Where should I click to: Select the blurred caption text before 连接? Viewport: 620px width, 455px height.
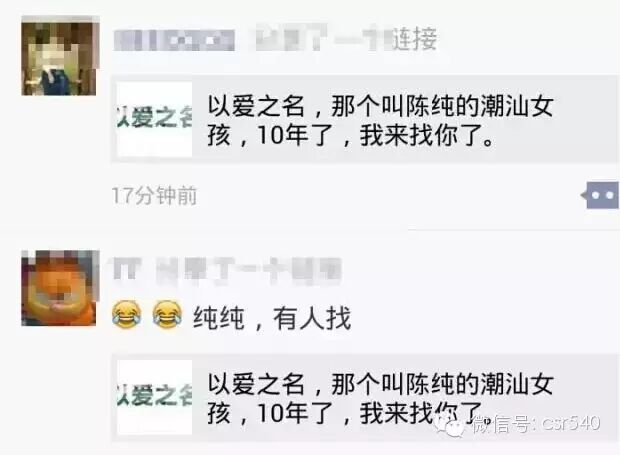click(323, 38)
